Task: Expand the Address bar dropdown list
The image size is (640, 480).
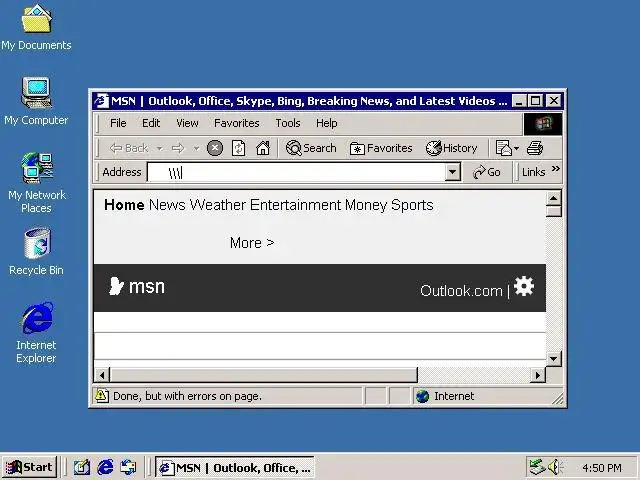Action: click(452, 172)
